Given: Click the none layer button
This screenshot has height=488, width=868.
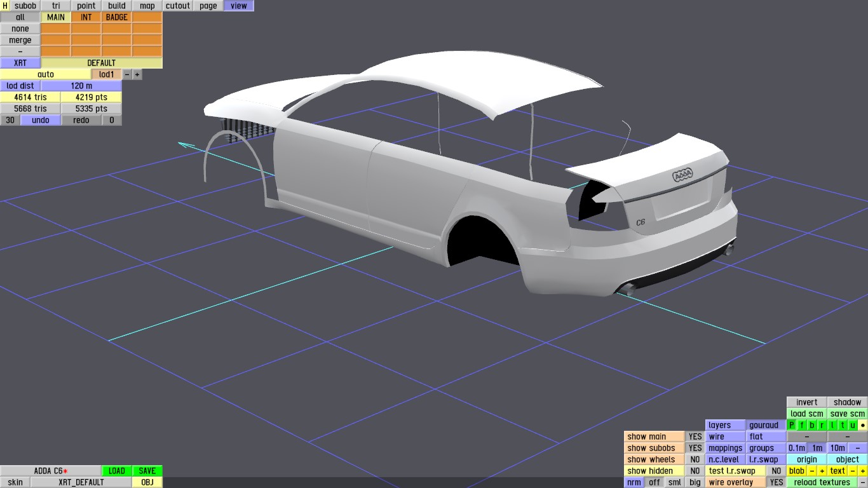Looking at the screenshot, I should 20,29.
